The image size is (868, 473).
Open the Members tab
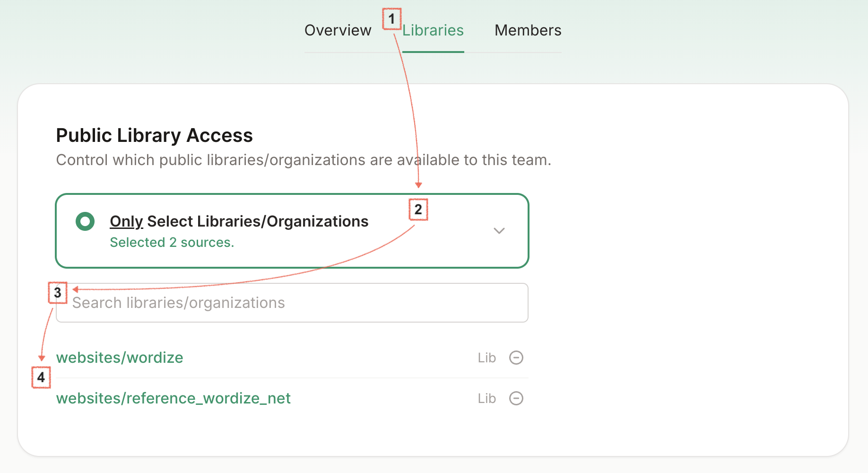pyautogui.click(x=528, y=30)
